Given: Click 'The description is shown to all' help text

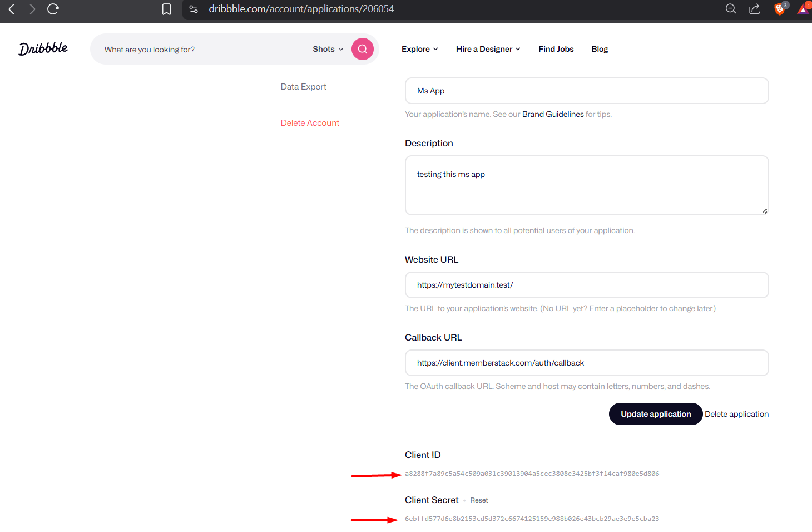Looking at the screenshot, I should click(520, 230).
